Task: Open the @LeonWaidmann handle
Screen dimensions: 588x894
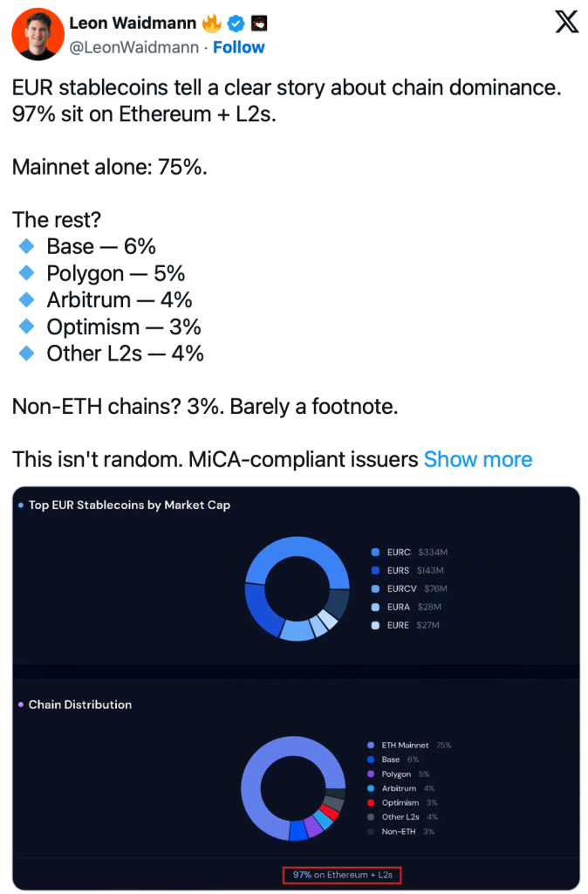Action: click(x=134, y=47)
